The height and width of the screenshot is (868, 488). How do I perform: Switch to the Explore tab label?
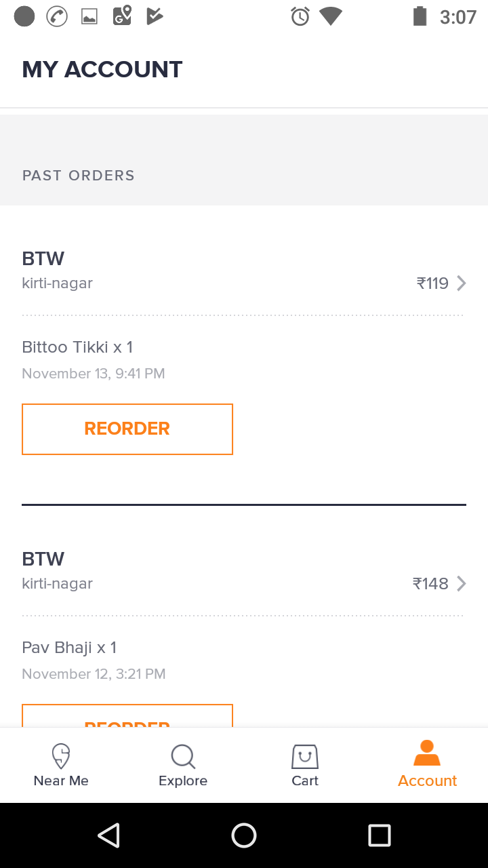coord(183,781)
